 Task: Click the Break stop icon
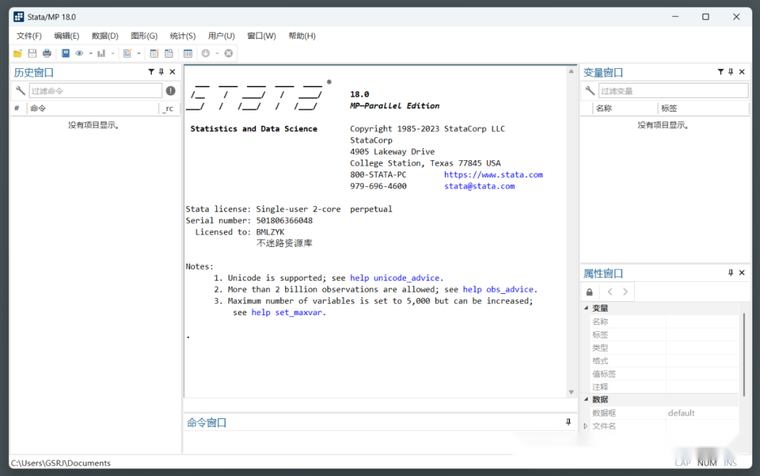pyautogui.click(x=228, y=53)
